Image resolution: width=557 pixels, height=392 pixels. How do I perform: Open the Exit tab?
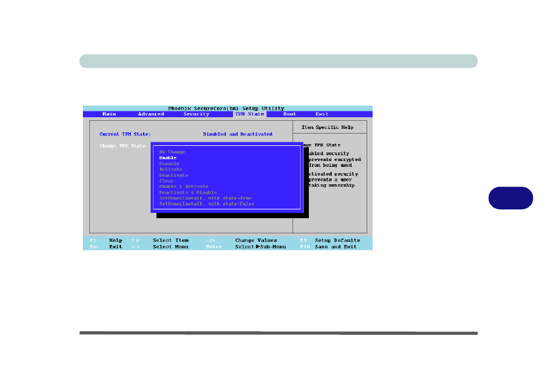[322, 114]
